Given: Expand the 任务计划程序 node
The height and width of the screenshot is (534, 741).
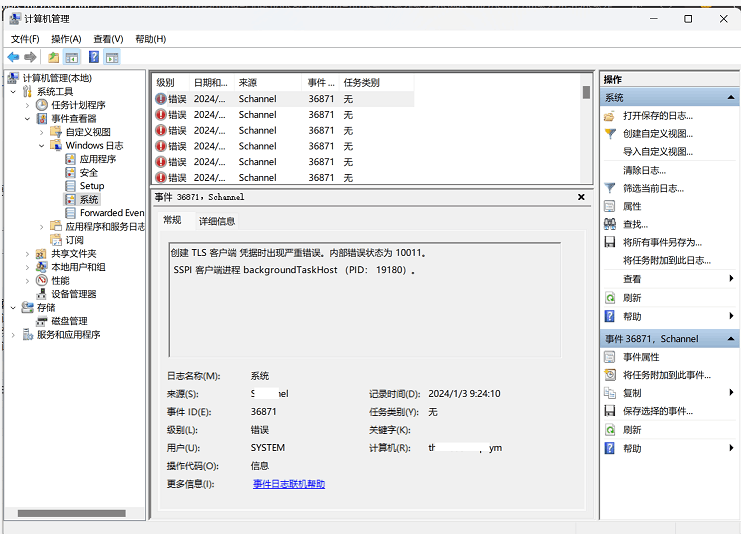Looking at the screenshot, I should (x=27, y=105).
